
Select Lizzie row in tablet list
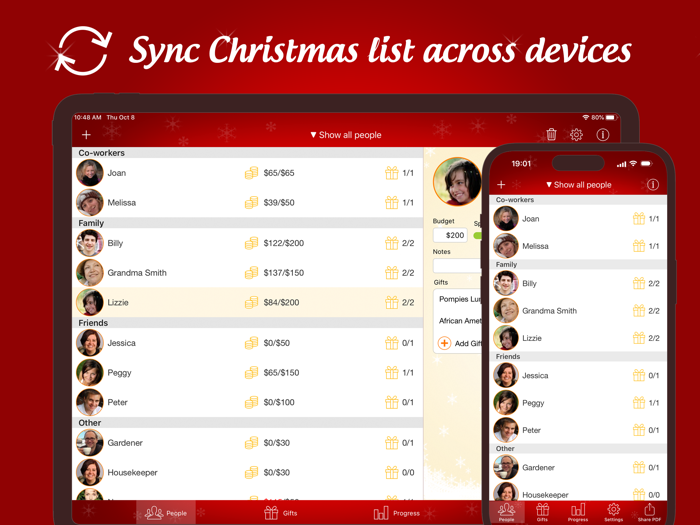(247, 302)
